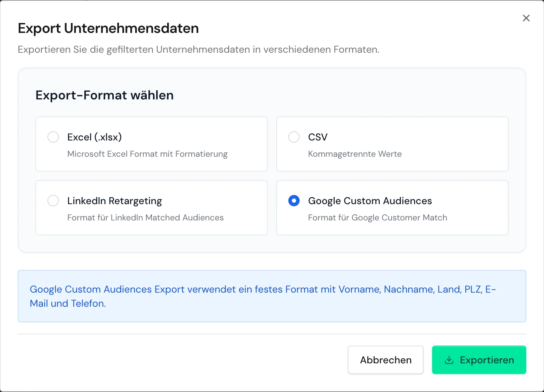Click the "Export Unternehmensdaten" dialog title
Image resolution: width=544 pixels, height=392 pixels.
(108, 28)
